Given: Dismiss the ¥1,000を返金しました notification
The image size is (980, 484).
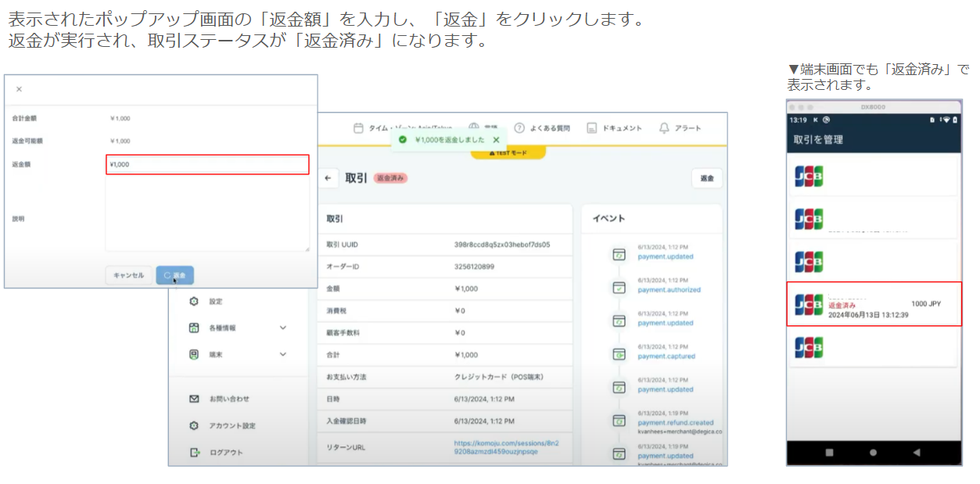Looking at the screenshot, I should pyautogui.click(x=496, y=139).
